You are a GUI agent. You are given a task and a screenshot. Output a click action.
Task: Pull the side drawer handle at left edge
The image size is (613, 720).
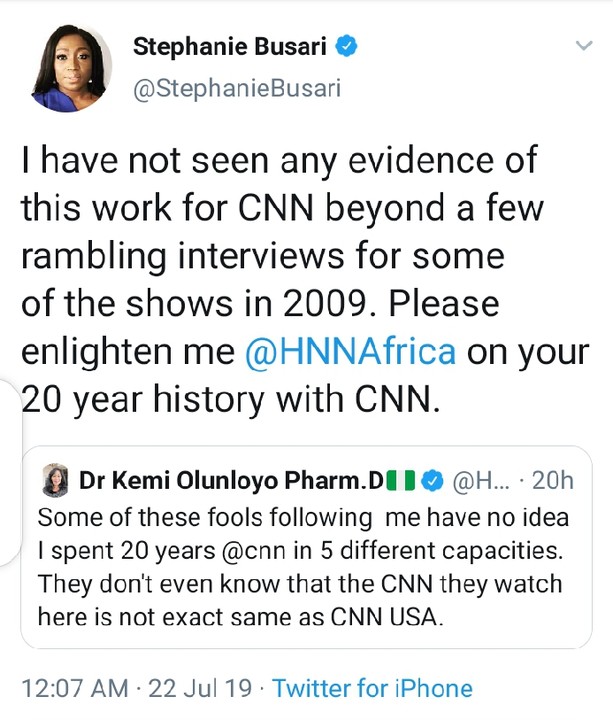(x=8, y=420)
